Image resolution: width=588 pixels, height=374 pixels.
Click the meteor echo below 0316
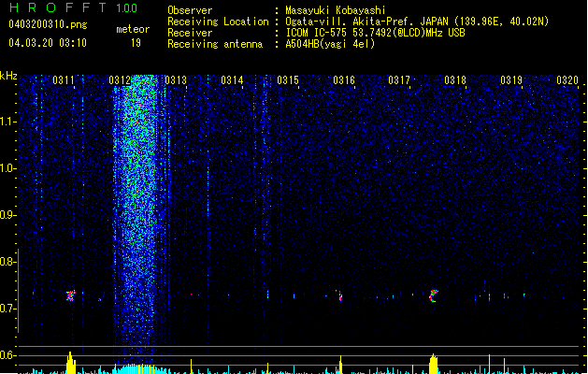pos(340,296)
